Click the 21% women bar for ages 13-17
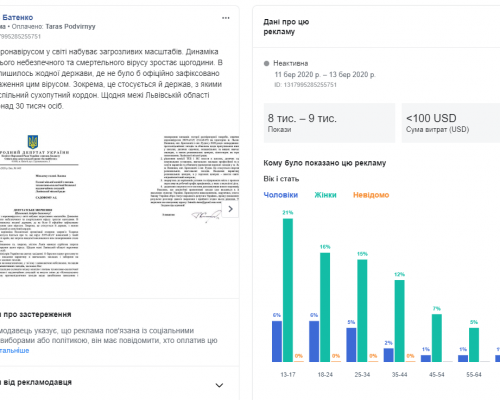Viewport: 500px width, 400px height. [x=288, y=290]
